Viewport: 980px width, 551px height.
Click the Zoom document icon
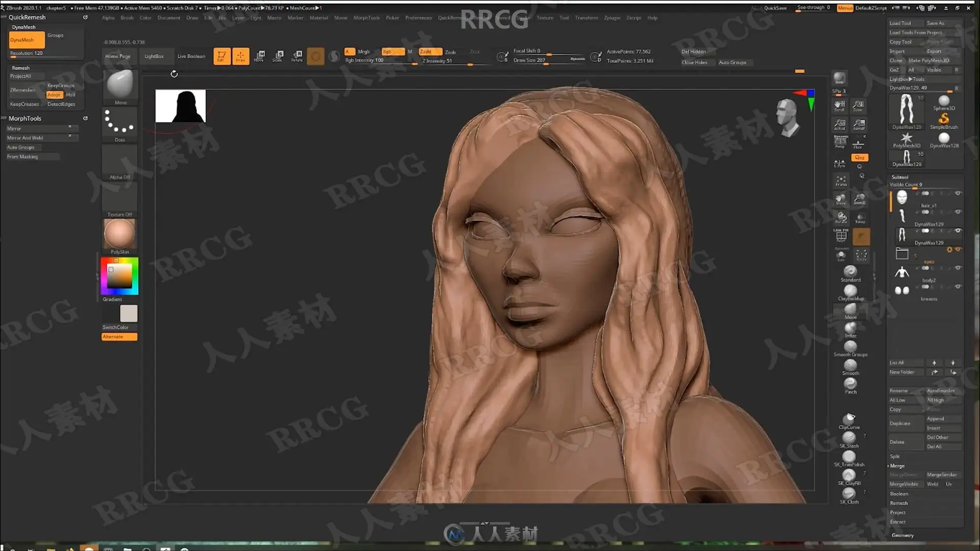point(859,106)
